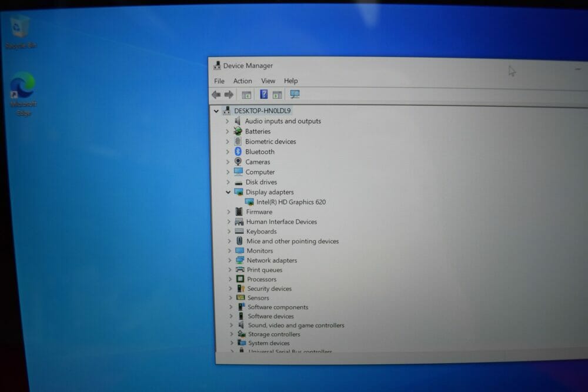
Task: Click the mouse icon for Mice and other pointing devices
Action: coord(240,241)
